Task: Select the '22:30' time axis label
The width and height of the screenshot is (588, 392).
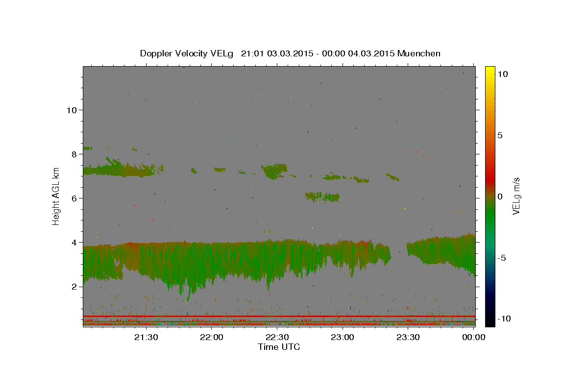Action: [277, 337]
